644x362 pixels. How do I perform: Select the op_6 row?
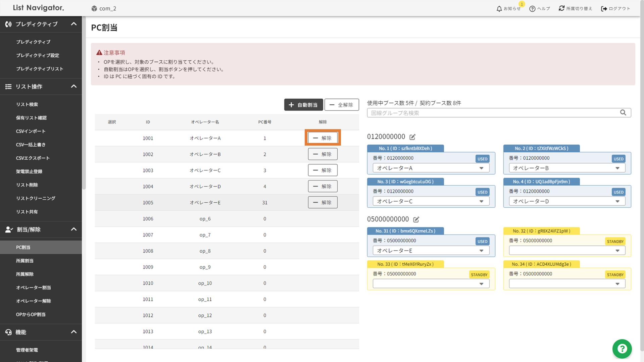click(227, 219)
